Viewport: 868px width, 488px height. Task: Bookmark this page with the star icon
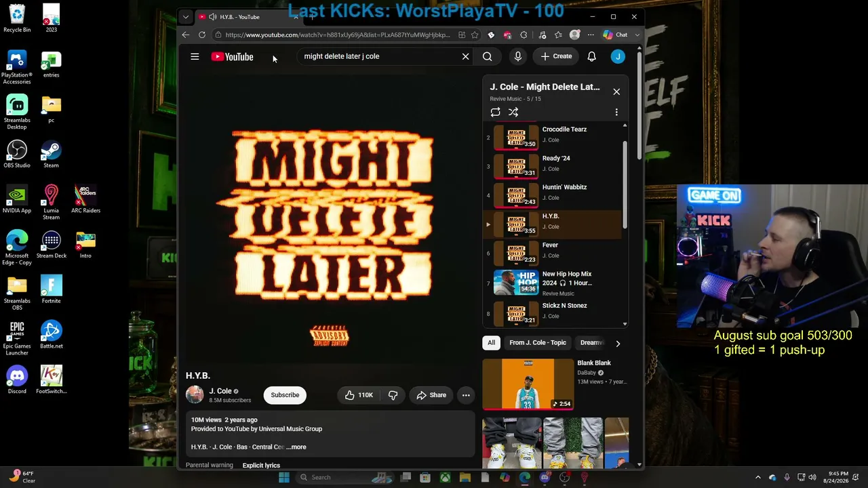475,35
